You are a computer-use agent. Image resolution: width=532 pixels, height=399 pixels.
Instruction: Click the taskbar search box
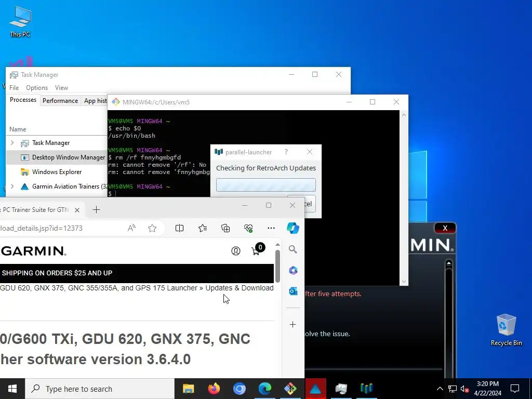click(x=100, y=389)
